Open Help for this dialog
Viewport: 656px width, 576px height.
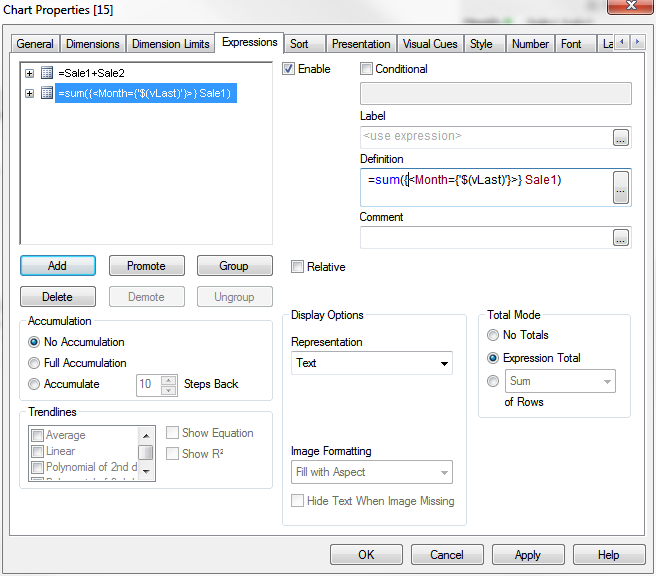tap(609, 555)
